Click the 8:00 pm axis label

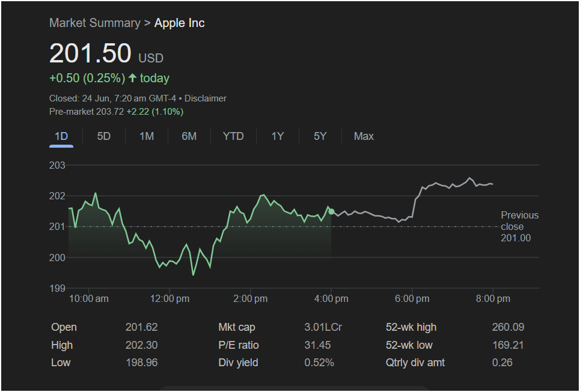click(x=493, y=298)
